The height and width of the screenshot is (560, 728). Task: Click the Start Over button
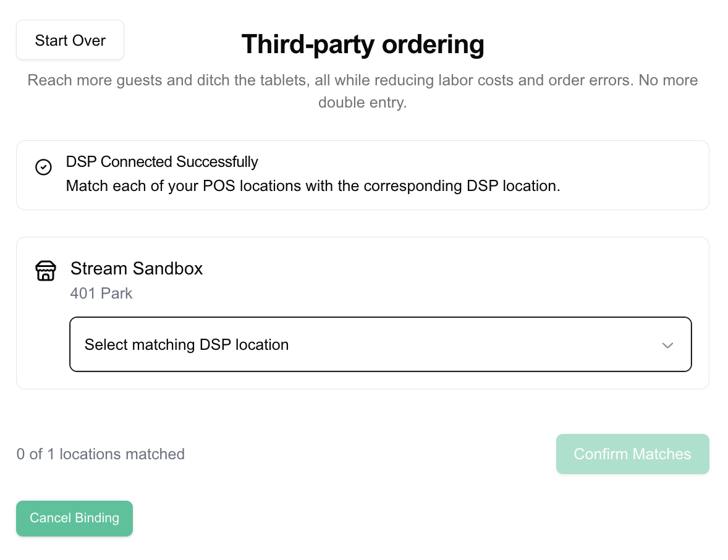pos(70,40)
